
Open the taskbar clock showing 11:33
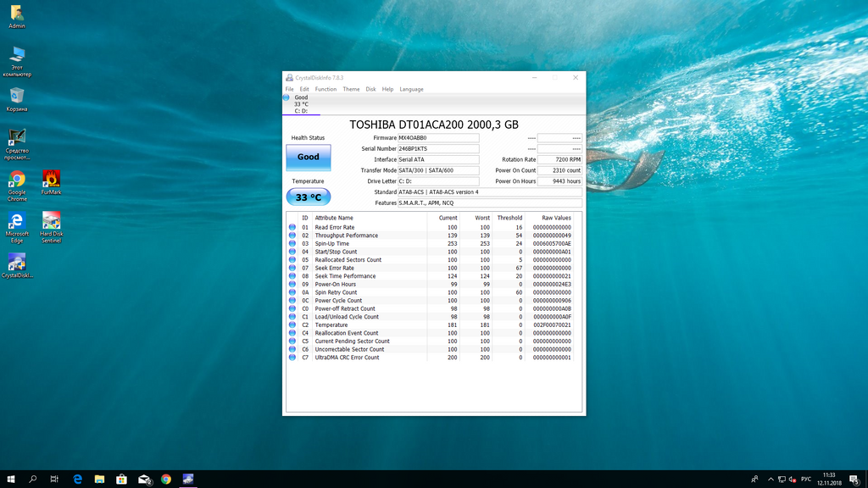(829, 480)
